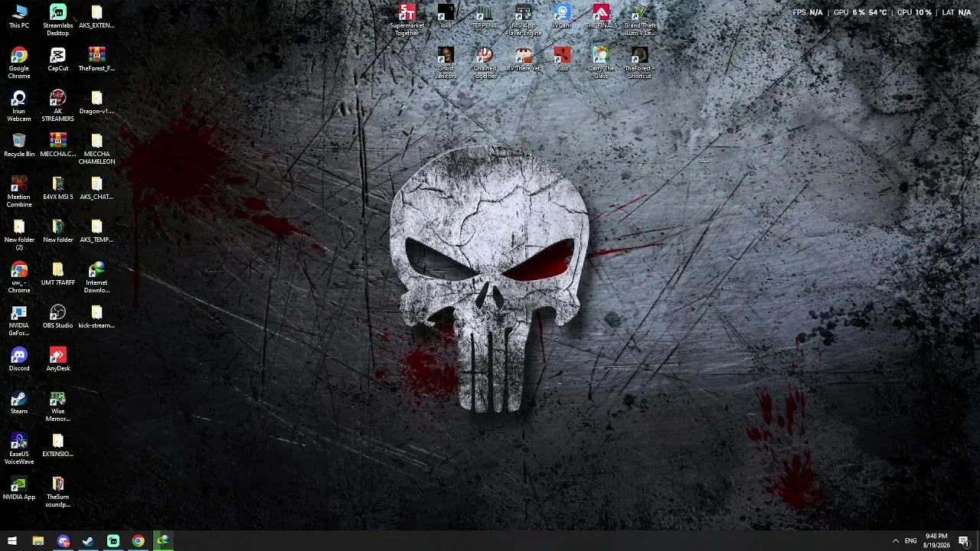
Task: Select the Meetion Combine shortcut
Action: (x=19, y=192)
